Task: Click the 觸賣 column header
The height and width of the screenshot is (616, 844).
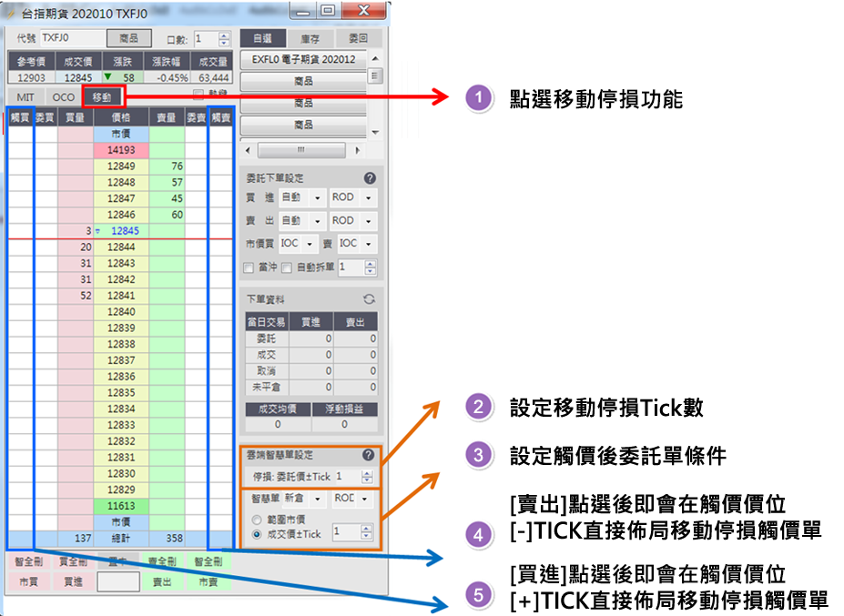Action: coord(220,117)
